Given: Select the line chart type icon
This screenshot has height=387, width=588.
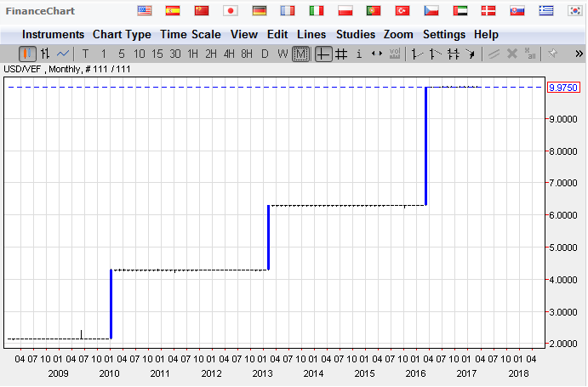Looking at the screenshot, I should pos(63,54).
